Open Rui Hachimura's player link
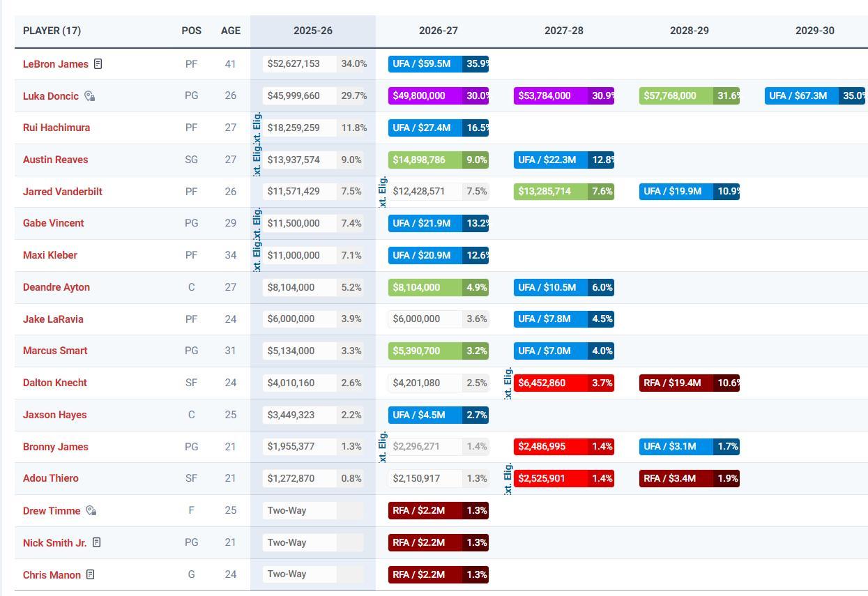 pos(56,128)
